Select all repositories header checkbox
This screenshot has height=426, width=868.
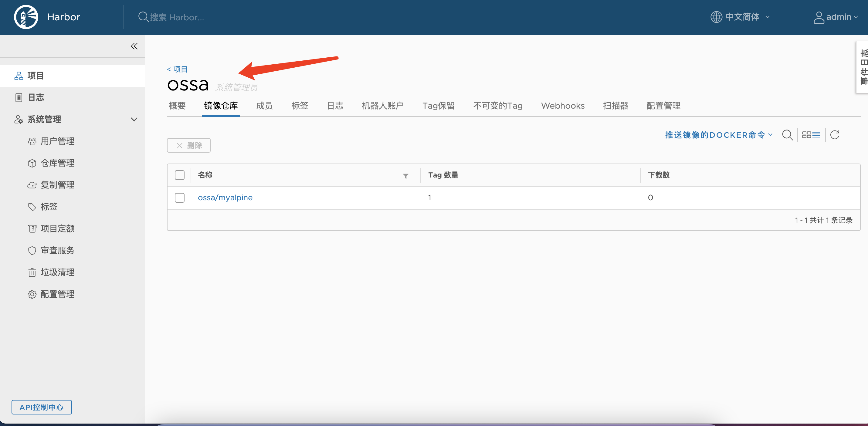point(180,175)
